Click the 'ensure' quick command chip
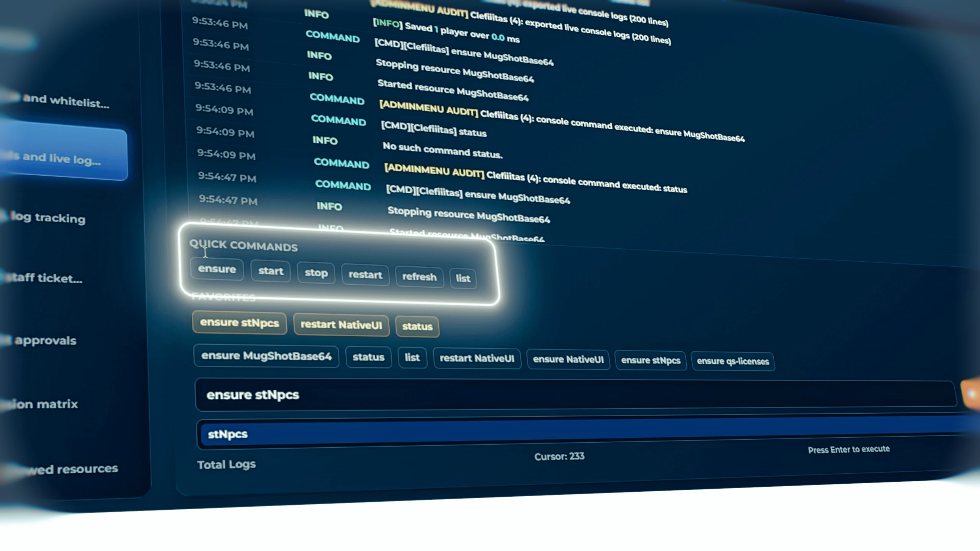The width and height of the screenshot is (980, 551). pos(217,269)
